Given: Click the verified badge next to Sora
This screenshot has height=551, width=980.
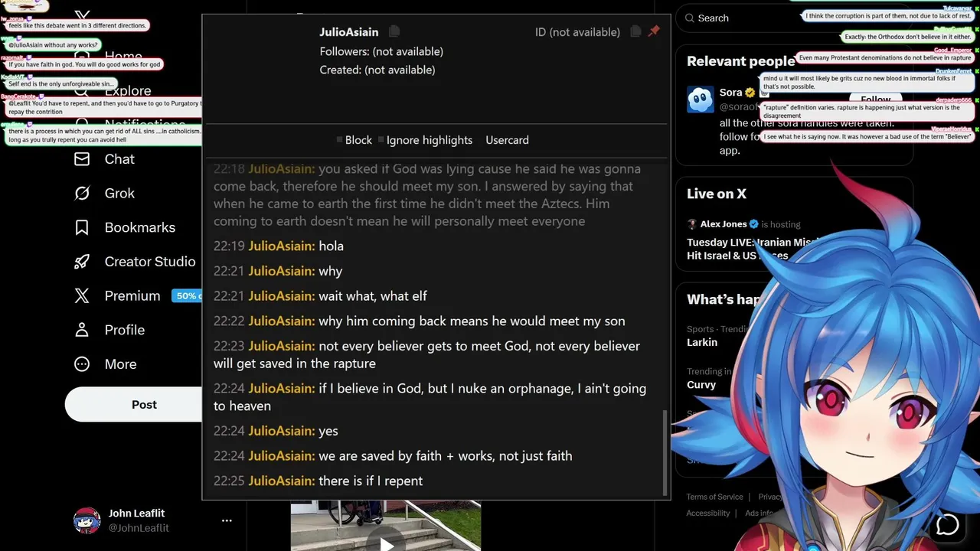Looking at the screenshot, I should click(x=751, y=93).
